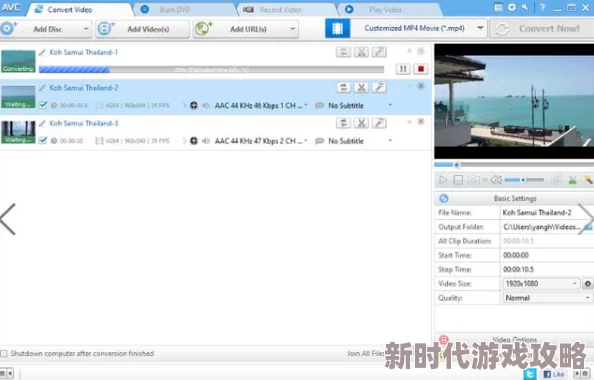
Task: Click the add audio track icon for Koh Samui Thailand-3
Action: pyautogui.click(x=194, y=141)
